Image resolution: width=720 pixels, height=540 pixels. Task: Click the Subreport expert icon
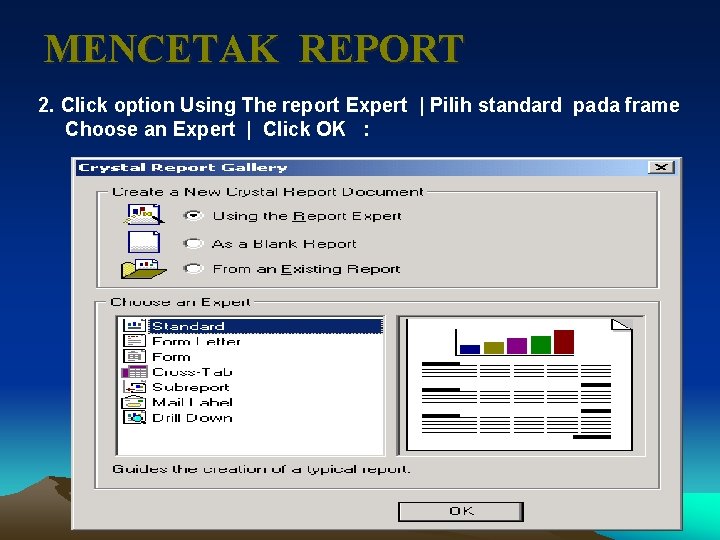click(135, 387)
